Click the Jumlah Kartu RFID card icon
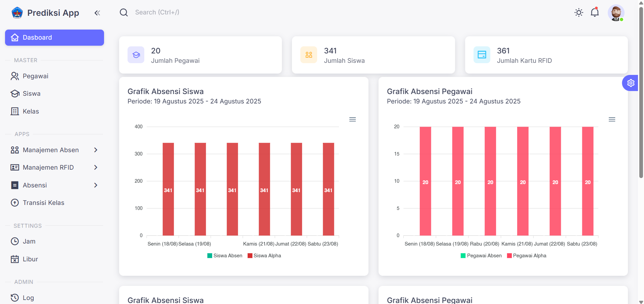Image resolution: width=644 pixels, height=304 pixels. (482, 55)
